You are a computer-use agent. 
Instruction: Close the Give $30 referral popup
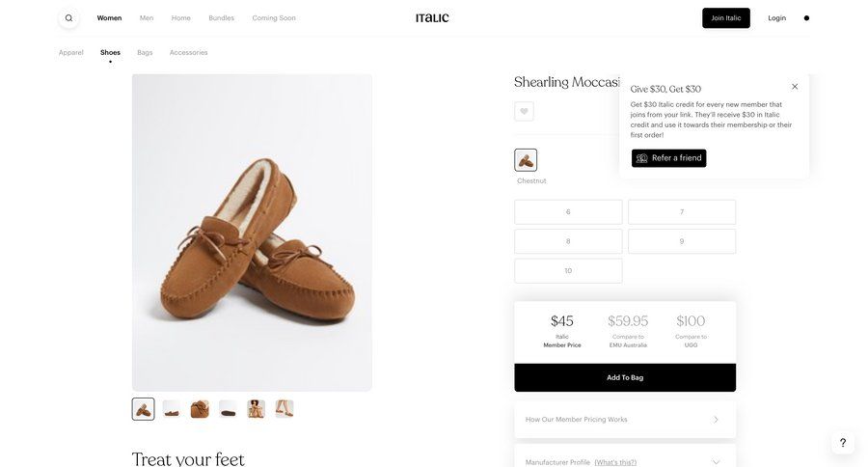pyautogui.click(x=795, y=87)
